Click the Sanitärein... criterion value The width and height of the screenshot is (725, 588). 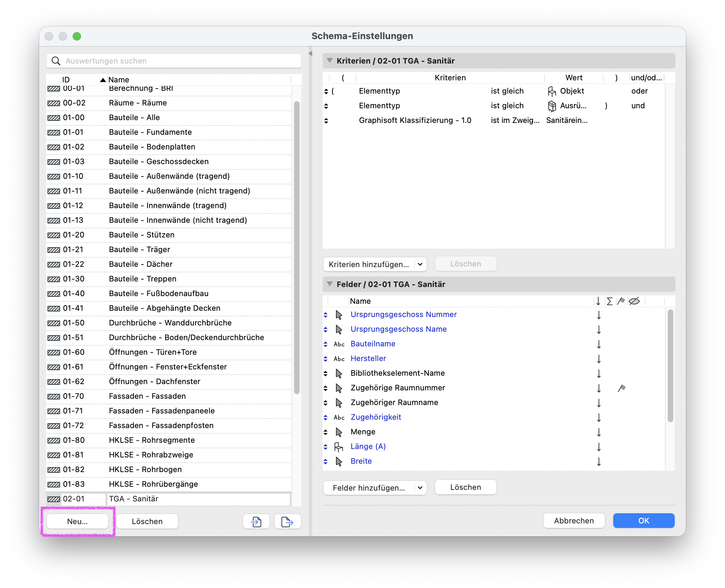coord(567,120)
